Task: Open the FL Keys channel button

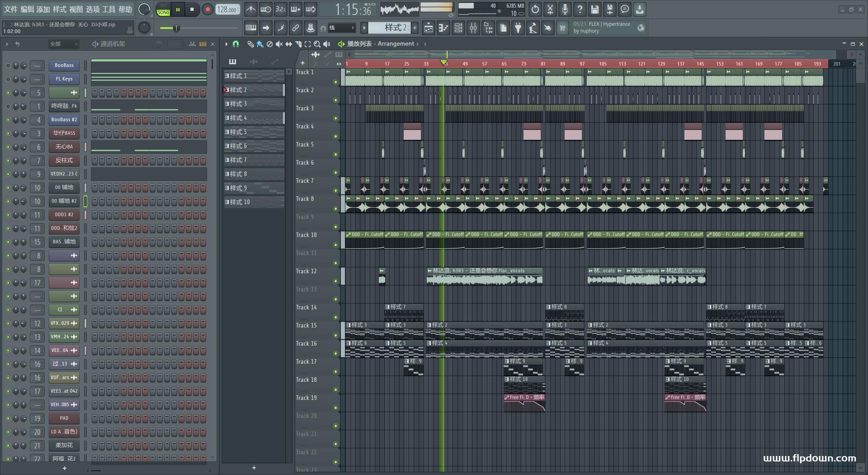Action: coord(64,79)
